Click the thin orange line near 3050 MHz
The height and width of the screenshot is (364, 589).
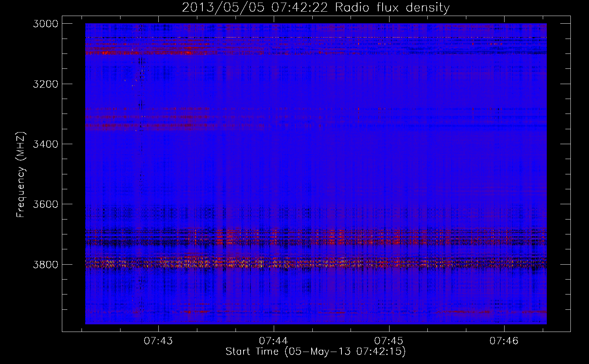point(316,37)
